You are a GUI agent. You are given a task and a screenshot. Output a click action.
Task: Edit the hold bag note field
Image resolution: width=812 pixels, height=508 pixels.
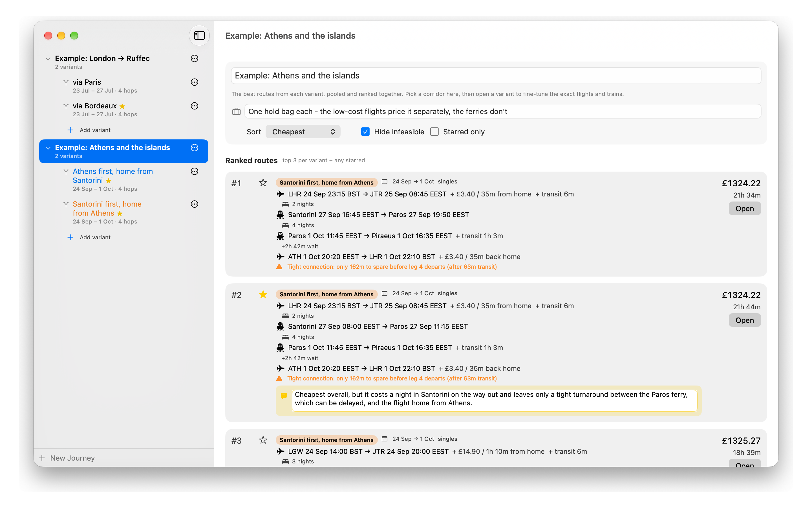tap(502, 111)
